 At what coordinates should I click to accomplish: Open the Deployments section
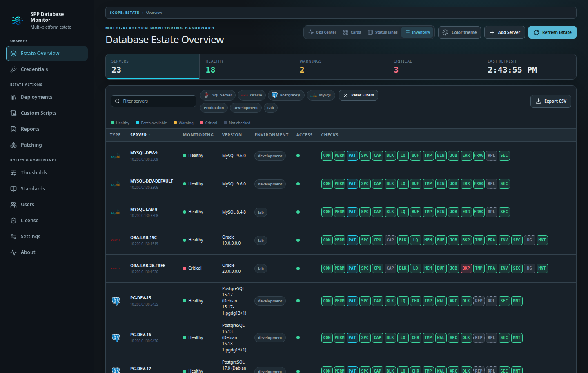coord(47,97)
